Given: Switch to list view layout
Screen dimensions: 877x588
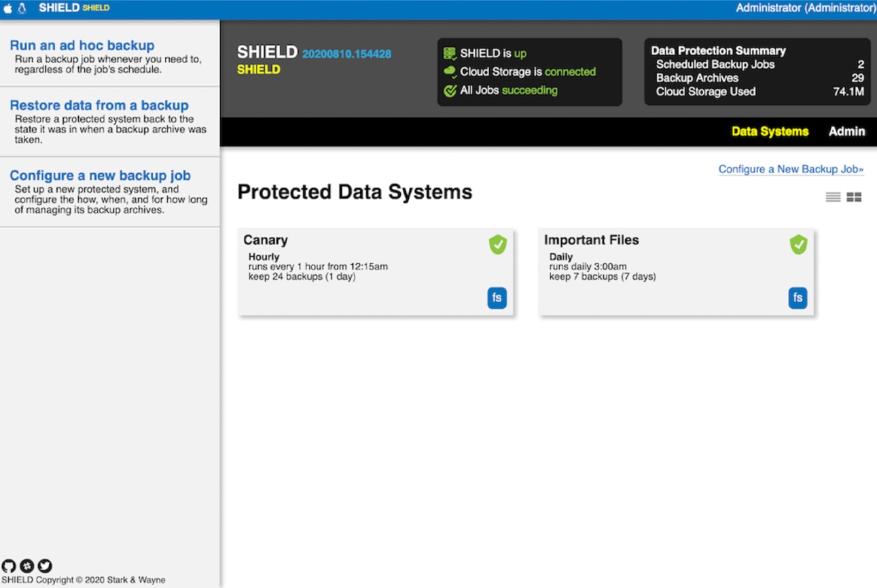Looking at the screenshot, I should click(x=833, y=197).
